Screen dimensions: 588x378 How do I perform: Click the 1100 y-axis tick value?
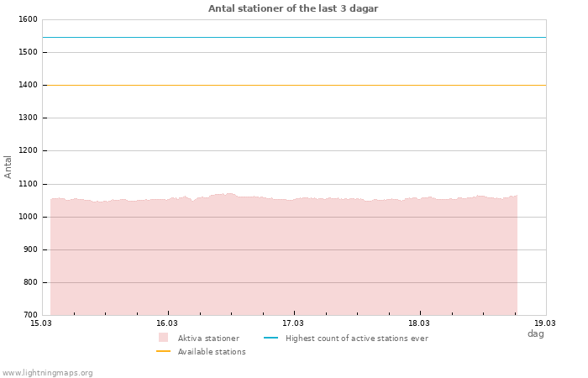coord(28,184)
